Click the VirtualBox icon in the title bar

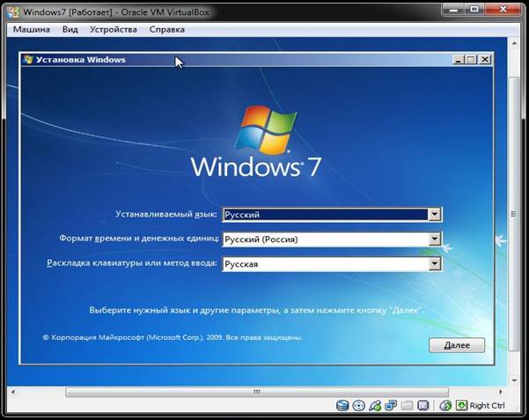click(x=13, y=12)
